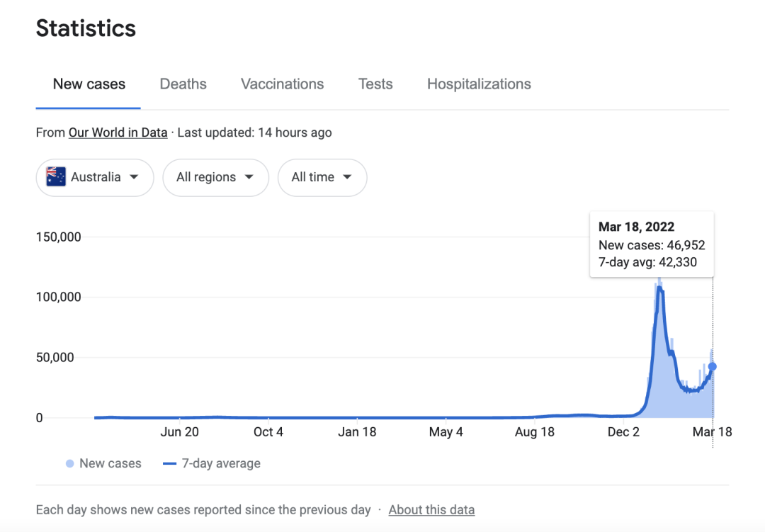The image size is (765, 532).
Task: Click the About this data link
Action: click(x=431, y=510)
